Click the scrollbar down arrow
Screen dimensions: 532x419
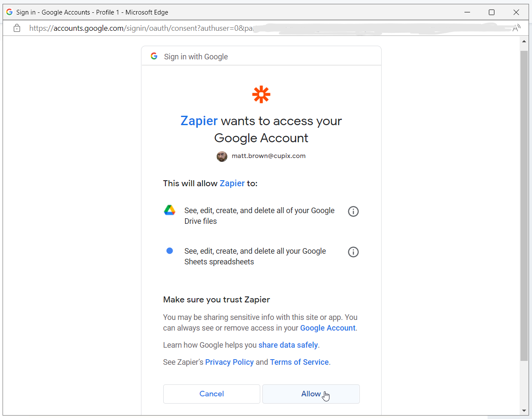click(x=524, y=411)
